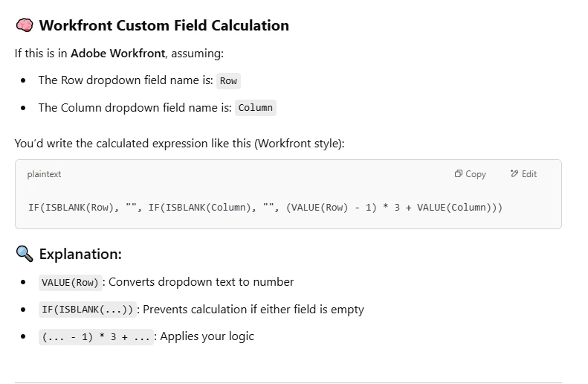Click the 'Prevents calculation if either field is empty' text
The height and width of the screenshot is (384, 588).
[253, 309]
